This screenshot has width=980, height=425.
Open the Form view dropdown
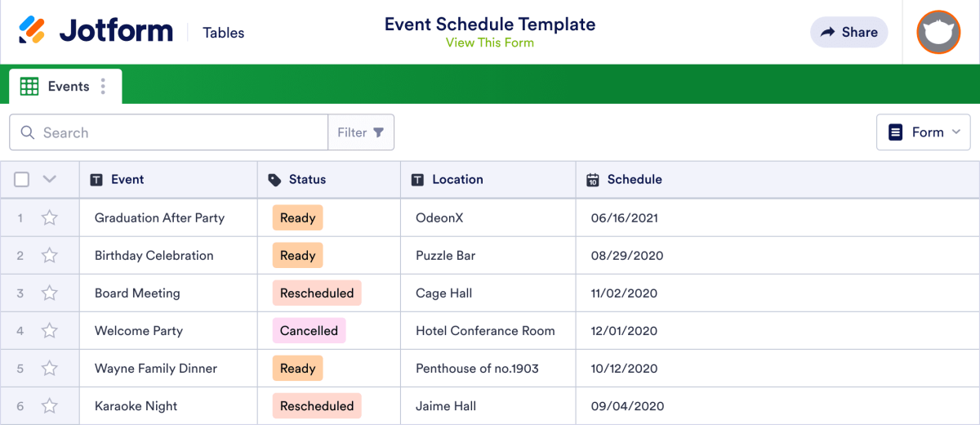(924, 132)
